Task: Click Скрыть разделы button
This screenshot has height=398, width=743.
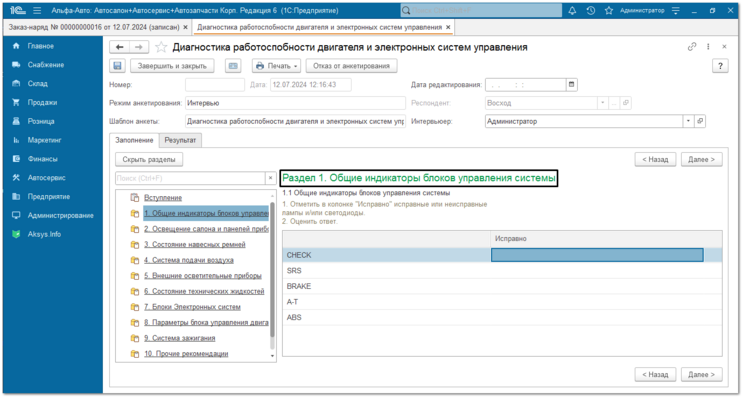Action: [x=149, y=160]
